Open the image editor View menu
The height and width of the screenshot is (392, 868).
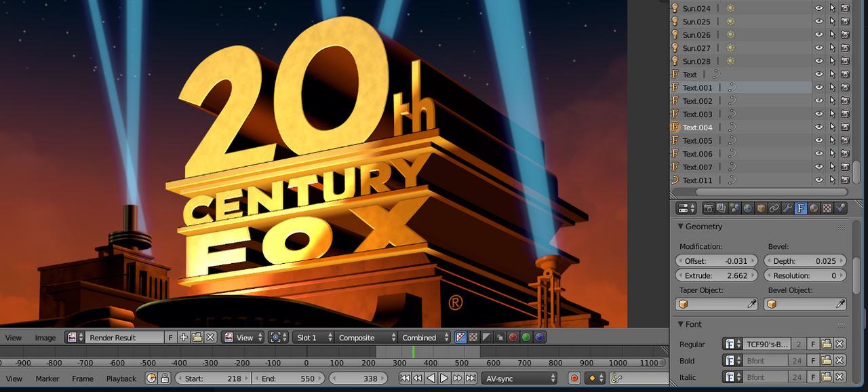pos(14,337)
